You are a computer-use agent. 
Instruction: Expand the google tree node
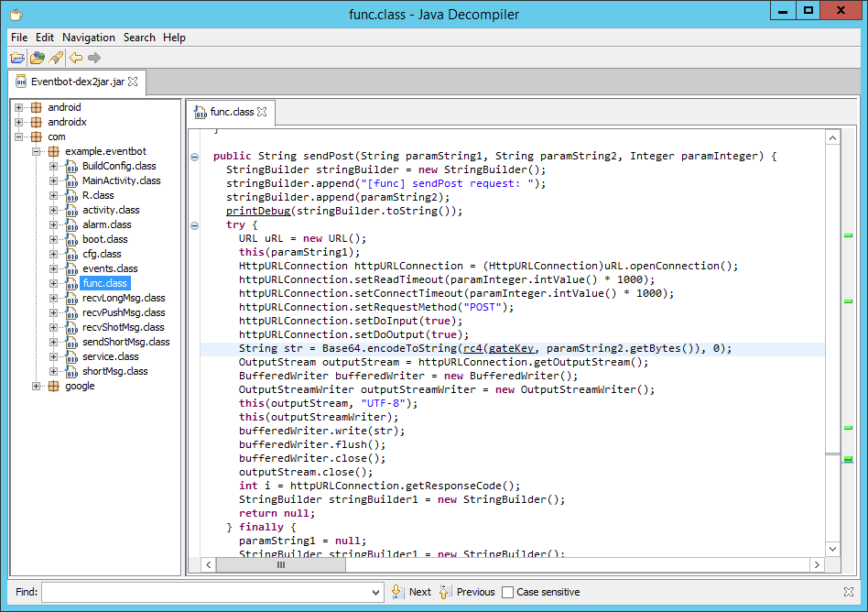tap(36, 386)
